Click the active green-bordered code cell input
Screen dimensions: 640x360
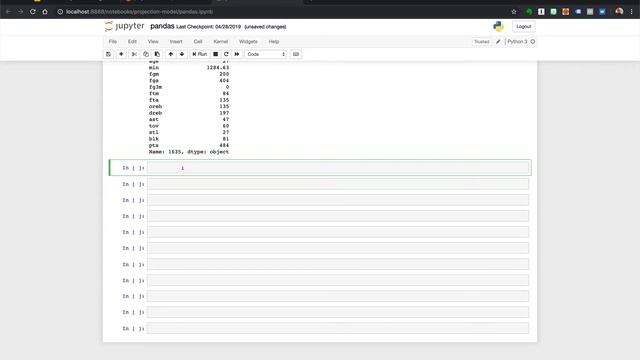(338, 168)
